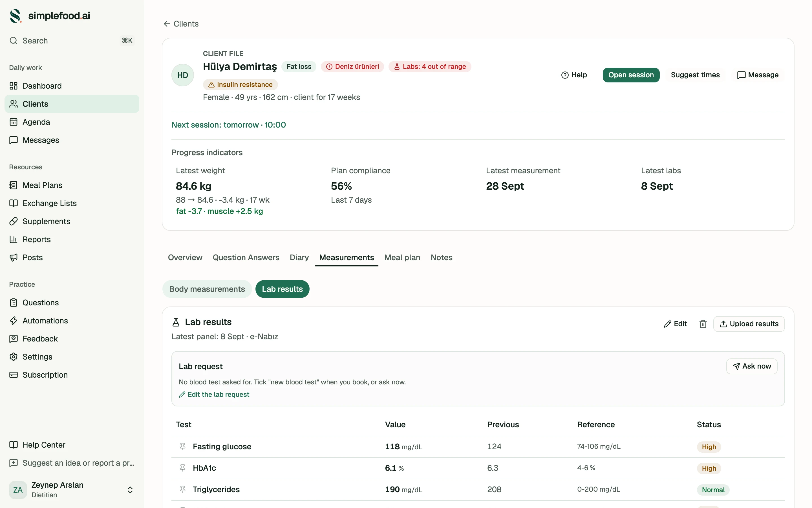Pin the Fasting glucose test
The height and width of the screenshot is (508, 812).
tap(182, 446)
